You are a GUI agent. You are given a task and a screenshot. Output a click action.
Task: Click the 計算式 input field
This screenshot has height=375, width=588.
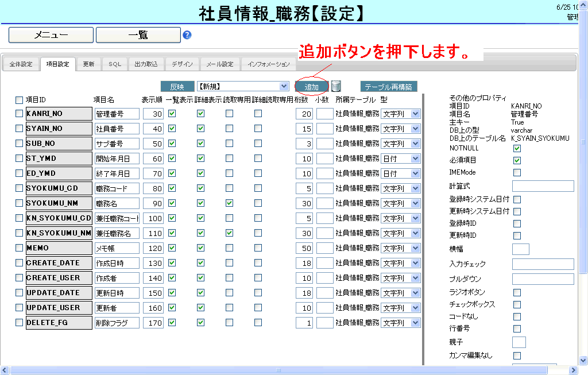(x=543, y=186)
